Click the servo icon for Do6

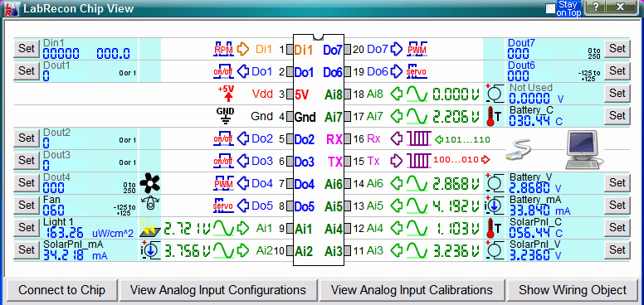click(417, 71)
